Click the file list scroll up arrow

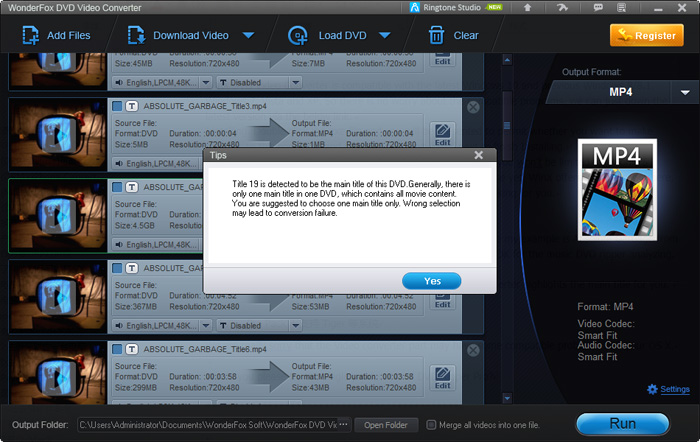(507, 60)
